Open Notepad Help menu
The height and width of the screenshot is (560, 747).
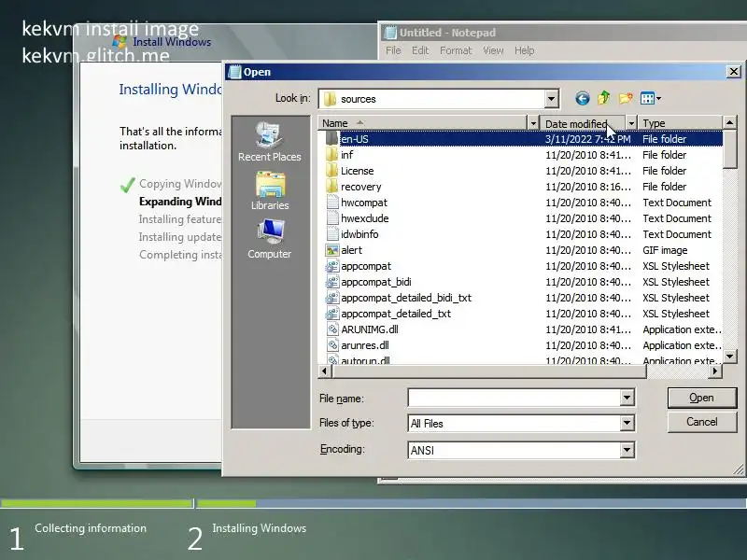pos(525,50)
